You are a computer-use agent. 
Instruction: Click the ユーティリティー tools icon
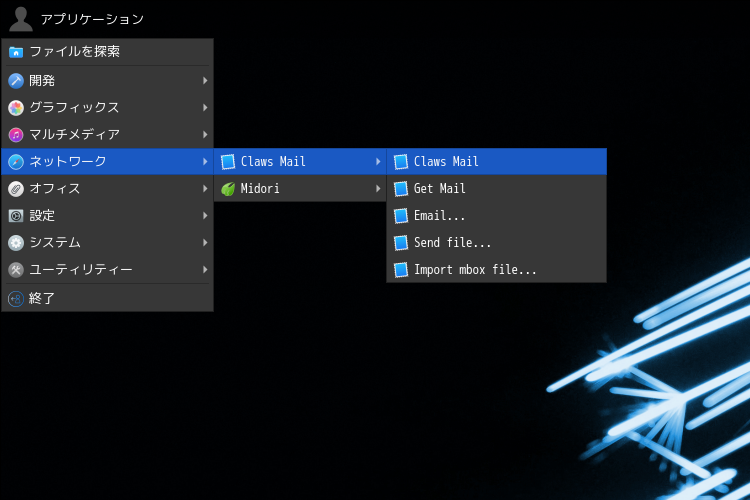click(x=16, y=270)
